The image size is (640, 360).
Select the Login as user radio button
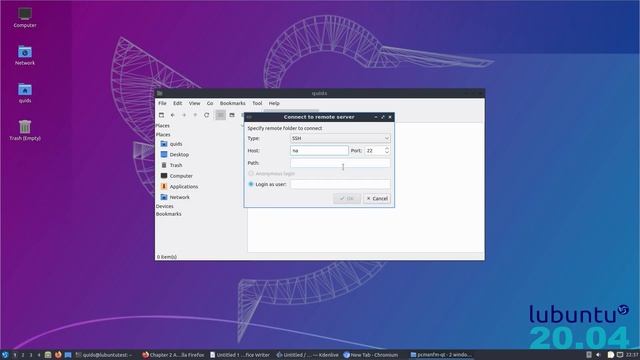(x=251, y=184)
